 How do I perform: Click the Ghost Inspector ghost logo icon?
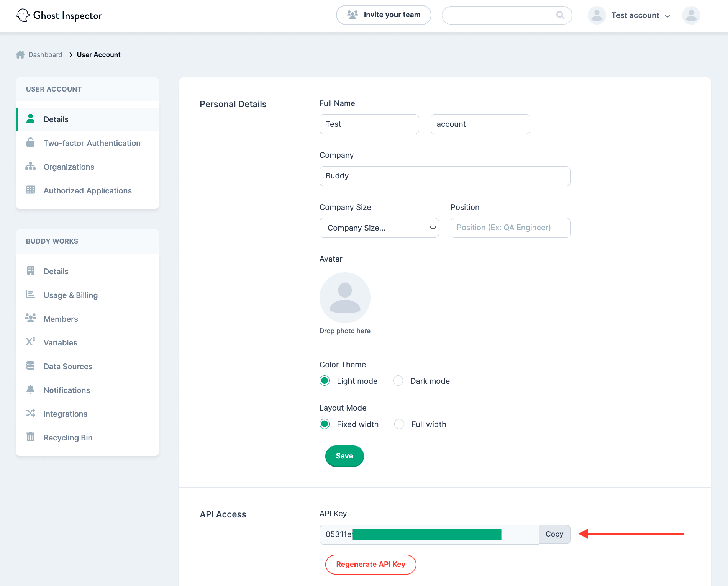coord(23,15)
